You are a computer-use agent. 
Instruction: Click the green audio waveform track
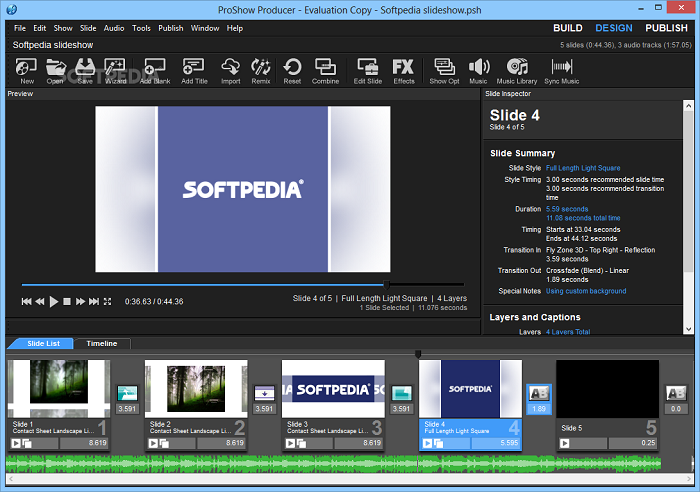coord(333,464)
